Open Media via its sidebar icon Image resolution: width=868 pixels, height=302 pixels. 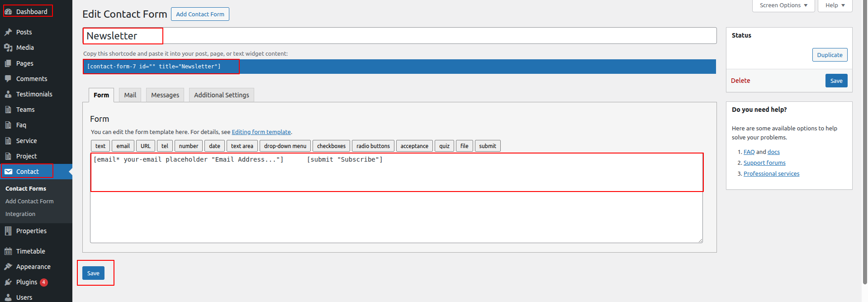[8, 48]
